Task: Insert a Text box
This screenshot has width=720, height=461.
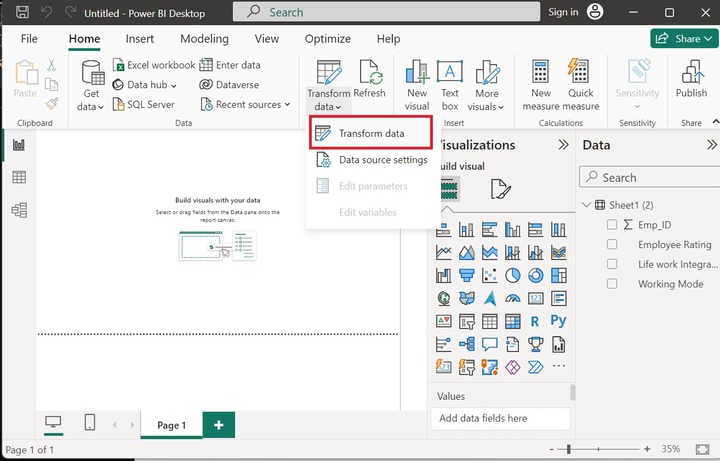Action: [x=450, y=86]
